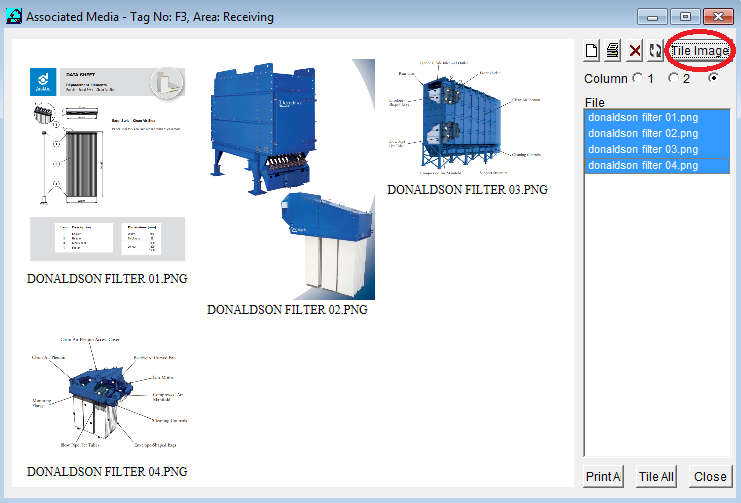Click the application icon in title bar
The height and width of the screenshot is (503, 741).
click(x=14, y=16)
